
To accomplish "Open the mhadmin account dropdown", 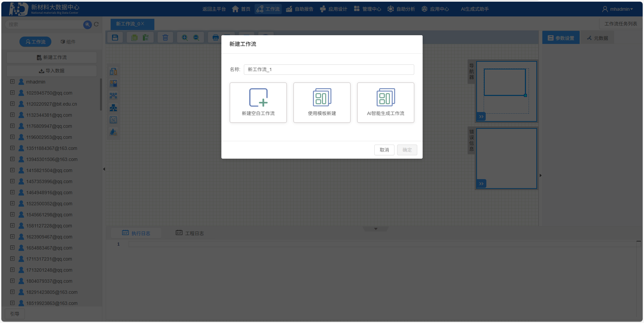I will tap(619, 9).
